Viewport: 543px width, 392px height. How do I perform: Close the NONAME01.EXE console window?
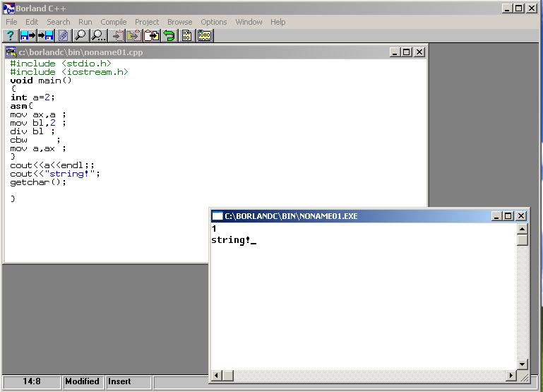click(521, 216)
